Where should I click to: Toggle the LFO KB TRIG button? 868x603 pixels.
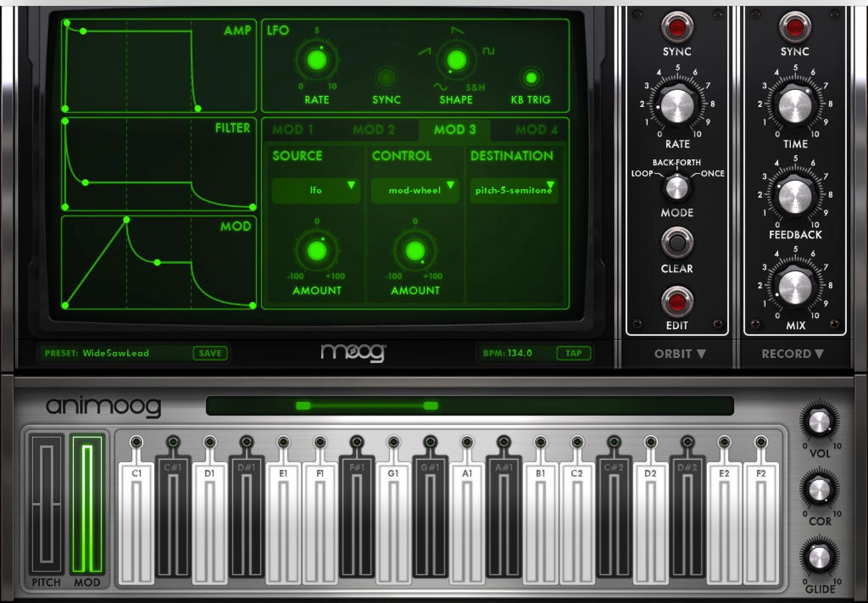tap(531, 78)
